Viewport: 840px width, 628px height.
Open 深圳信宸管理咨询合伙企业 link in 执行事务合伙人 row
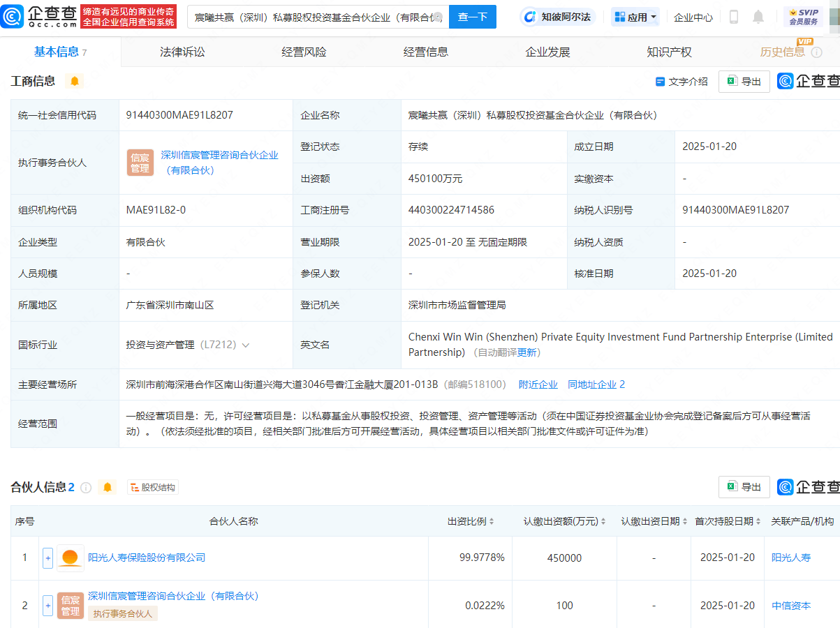(x=220, y=163)
